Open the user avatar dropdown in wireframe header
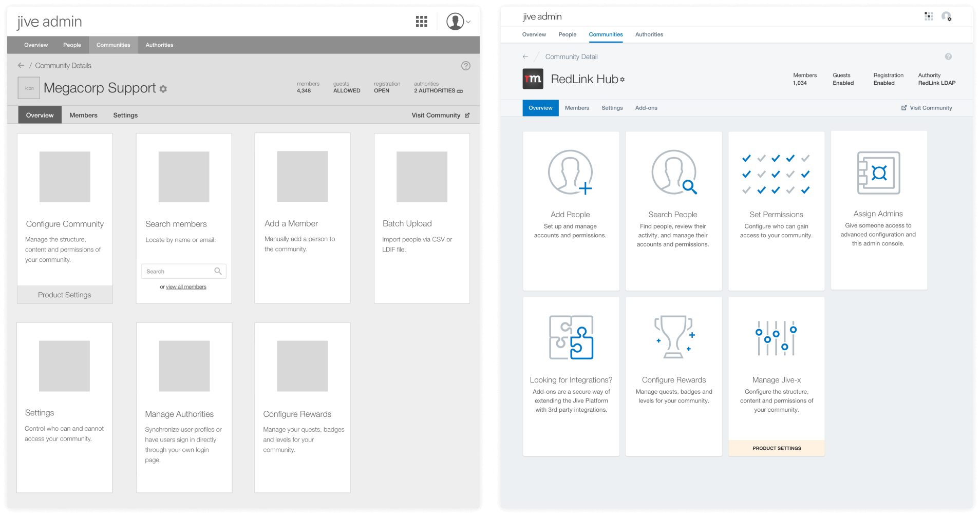 pos(458,22)
